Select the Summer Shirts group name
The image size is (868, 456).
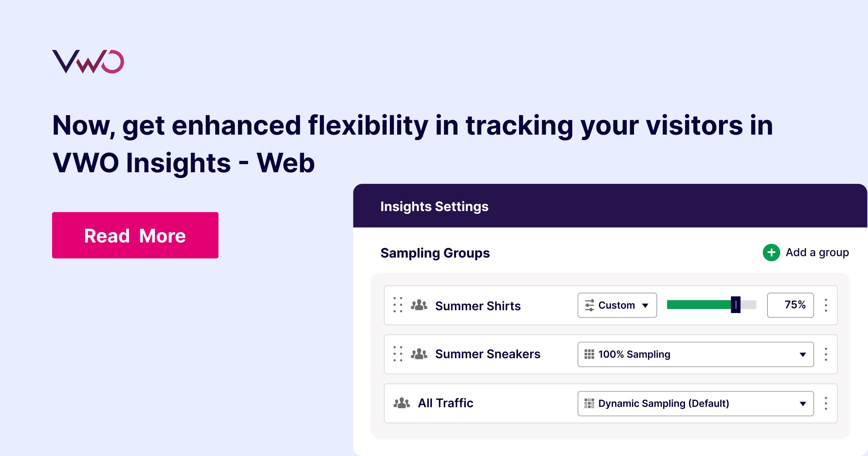click(x=478, y=306)
